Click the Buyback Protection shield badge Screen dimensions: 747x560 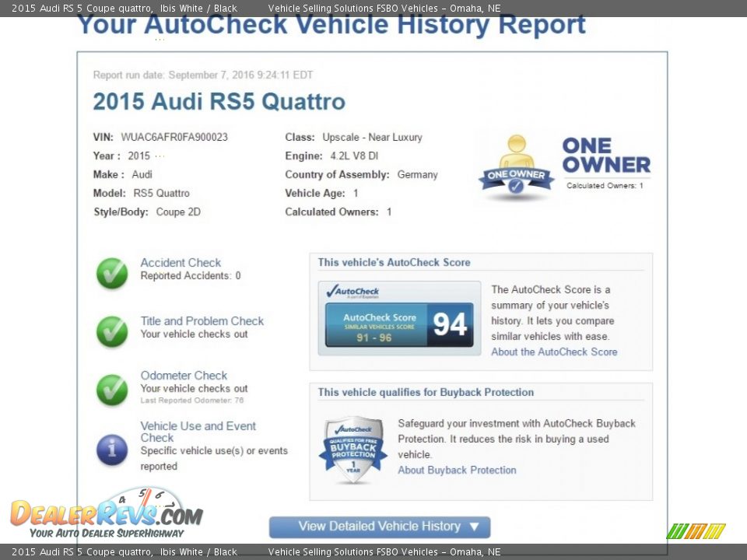click(x=353, y=450)
